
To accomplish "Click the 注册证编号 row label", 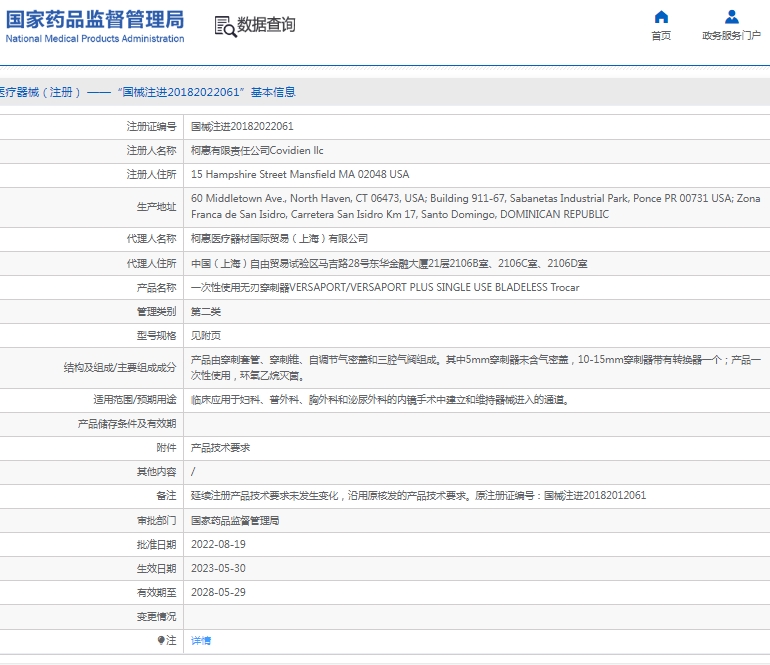I will (151, 127).
